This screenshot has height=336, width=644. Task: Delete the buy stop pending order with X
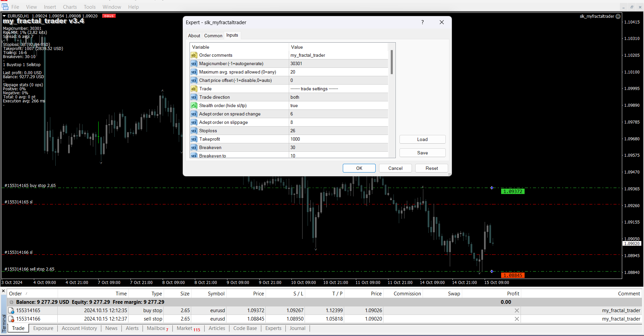pos(517,310)
